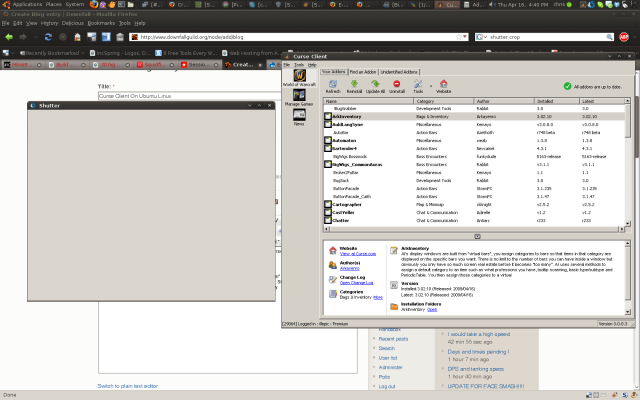Screen dimensions: 640x400
Task: Reload the page in Firefox
Action: tap(48, 37)
